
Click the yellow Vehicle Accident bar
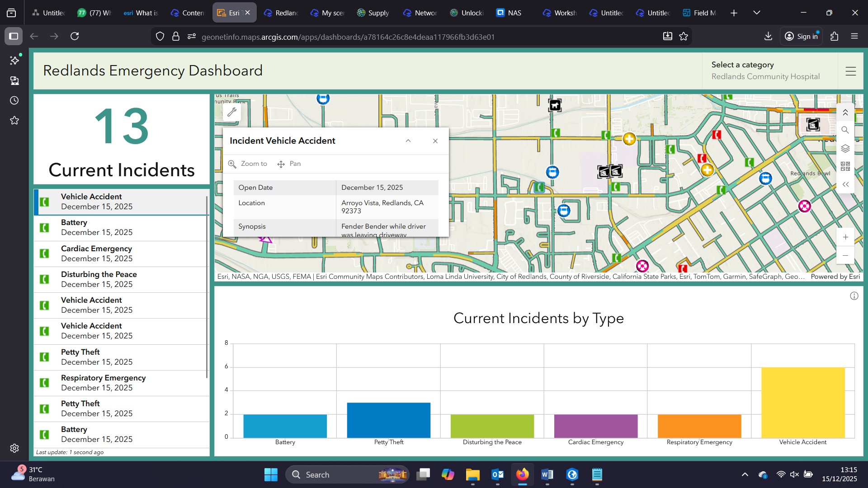click(x=802, y=402)
